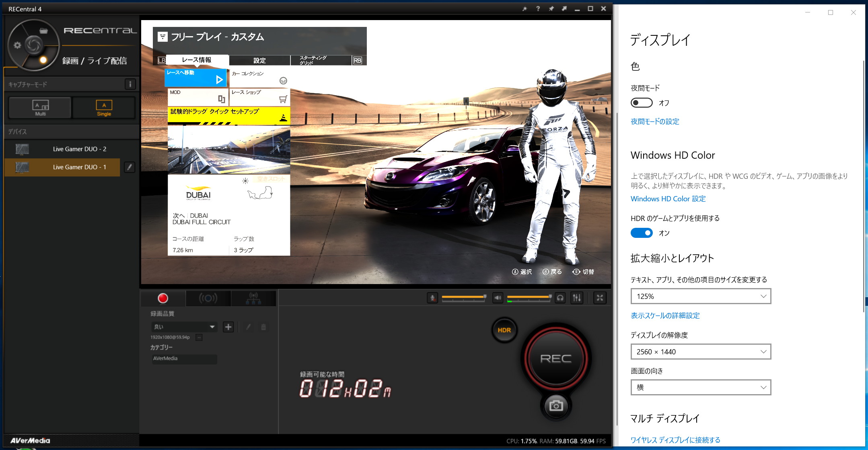Open 表示スケールの詳細設定 link
The width and height of the screenshot is (868, 450).
[665, 316]
